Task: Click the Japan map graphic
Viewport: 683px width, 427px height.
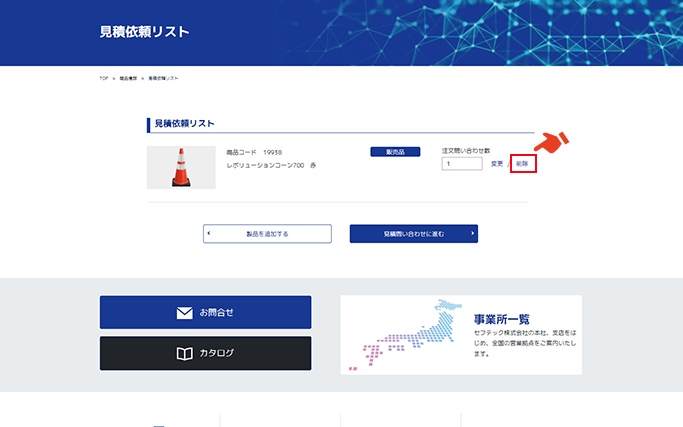Action: (x=405, y=335)
